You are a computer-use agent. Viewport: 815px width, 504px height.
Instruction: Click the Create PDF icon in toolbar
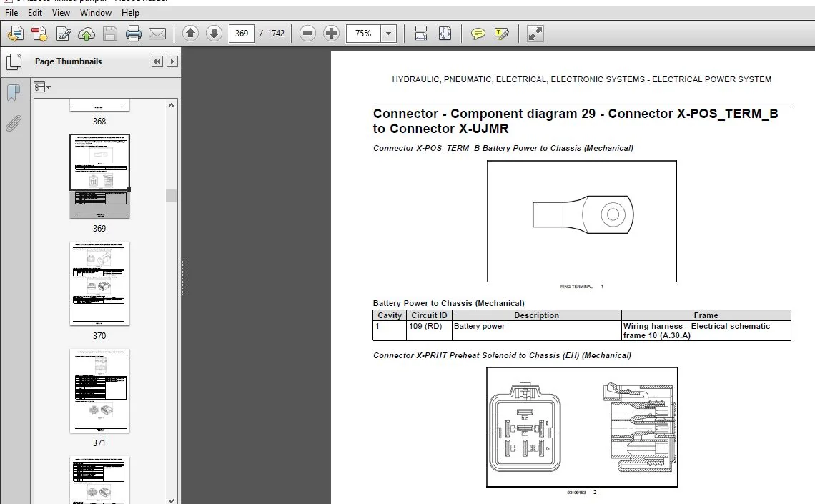[x=16, y=34]
